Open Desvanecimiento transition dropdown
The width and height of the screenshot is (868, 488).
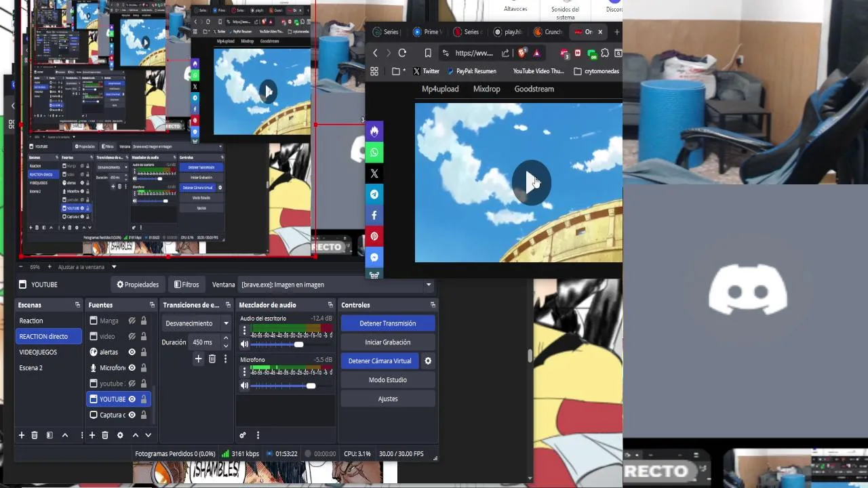click(197, 323)
